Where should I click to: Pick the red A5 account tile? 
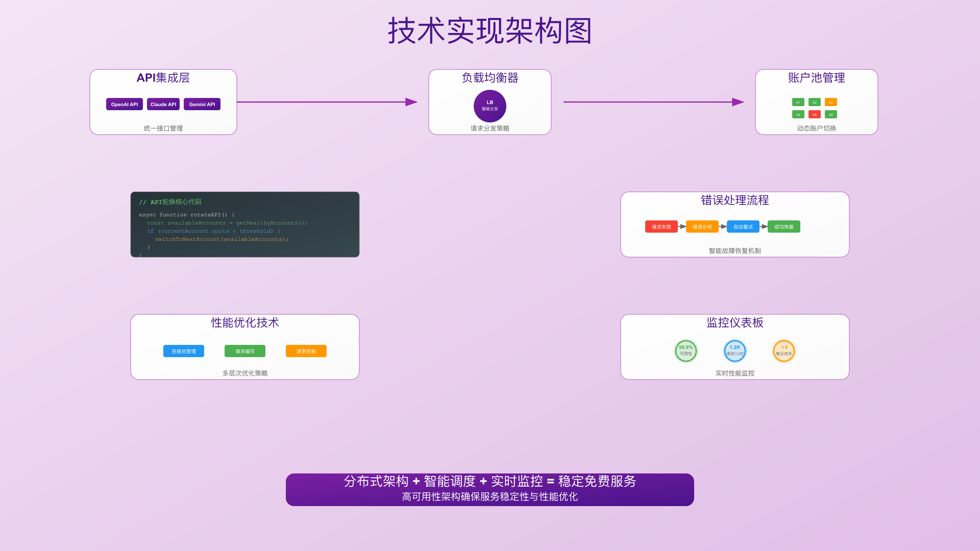(815, 114)
